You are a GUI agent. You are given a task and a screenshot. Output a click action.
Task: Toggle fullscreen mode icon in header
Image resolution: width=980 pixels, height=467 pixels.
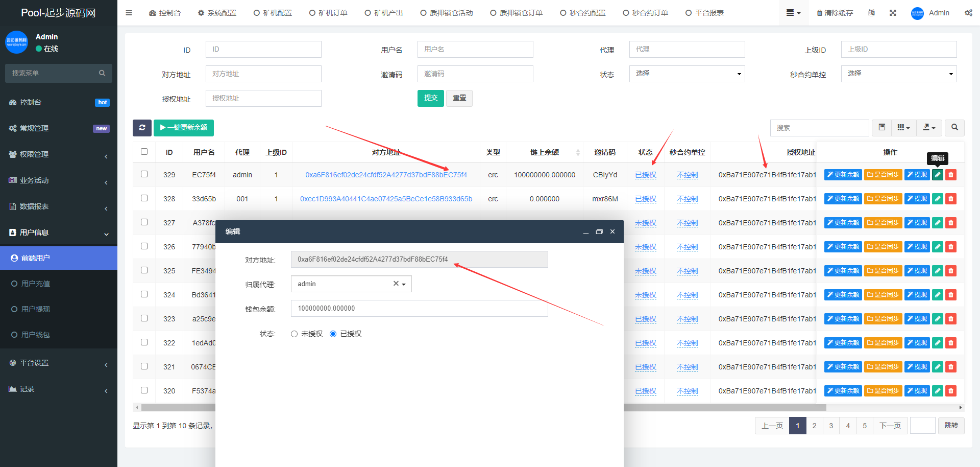[893, 13]
